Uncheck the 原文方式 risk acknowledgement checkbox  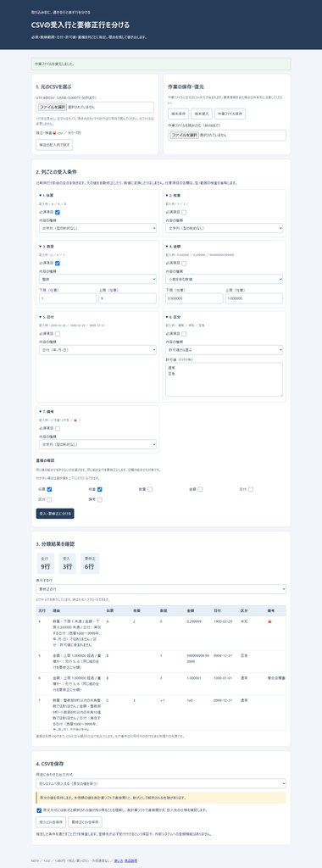pos(39,810)
